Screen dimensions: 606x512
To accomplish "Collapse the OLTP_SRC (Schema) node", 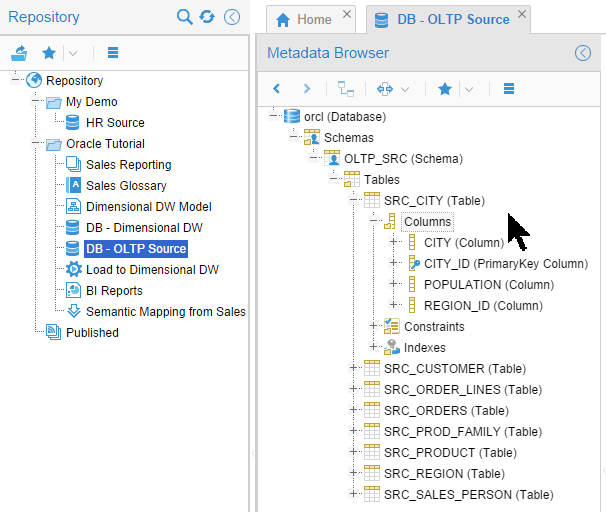I will point(314,157).
